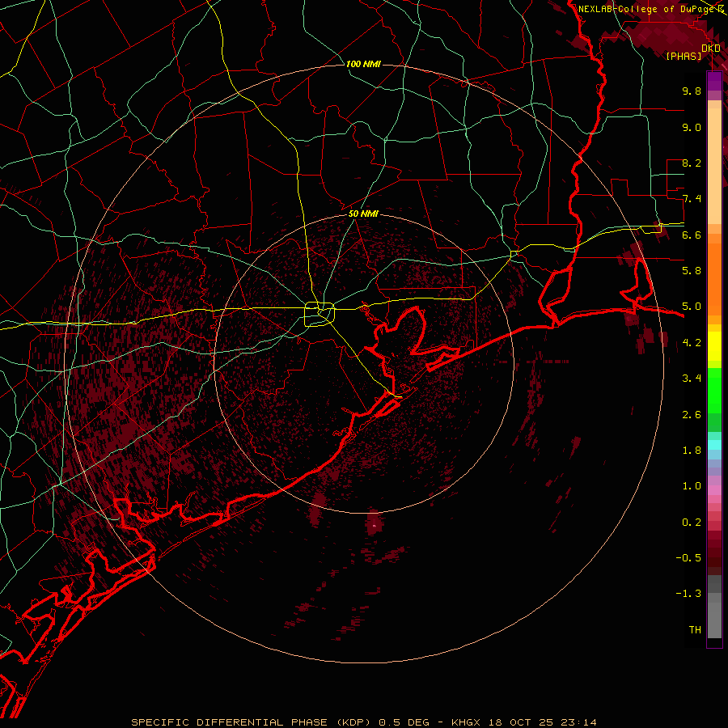The image size is (728, 728).
Task: Click the 5.0 value on the color scale
Action: pos(692,307)
